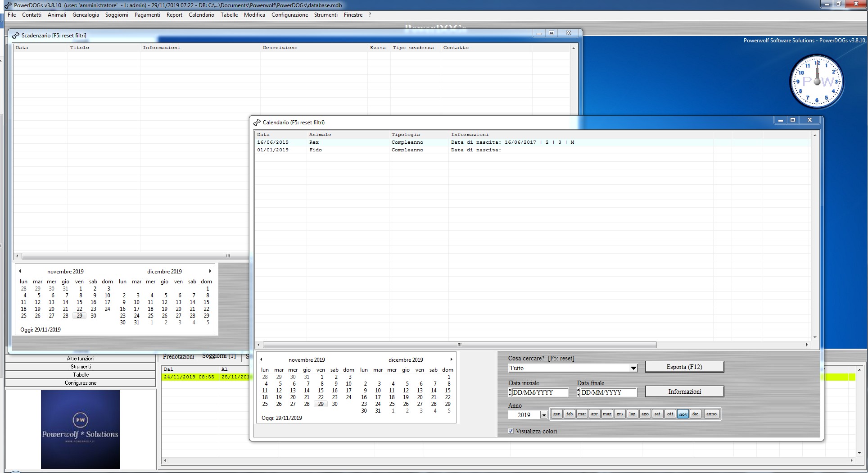The image size is (868, 473).
Task: Click the bottom table horizontal scrollbar right arrow
Action: [x=851, y=460]
